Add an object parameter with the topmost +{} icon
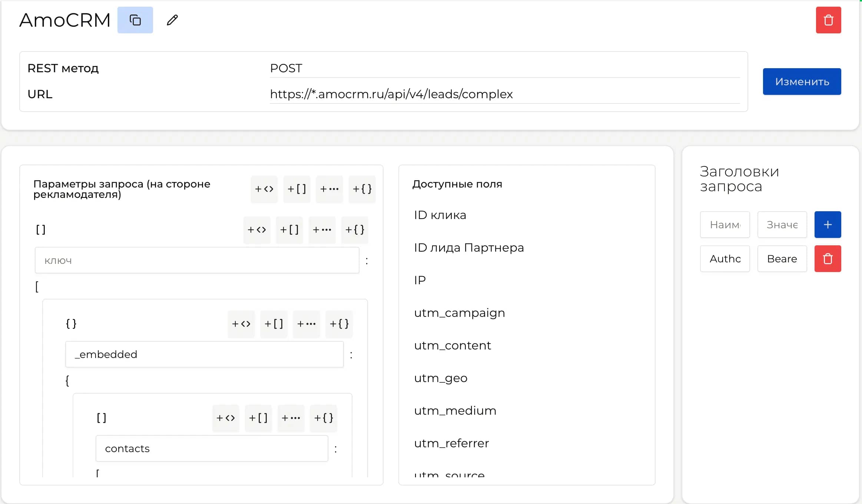Image resolution: width=862 pixels, height=504 pixels. pyautogui.click(x=362, y=189)
